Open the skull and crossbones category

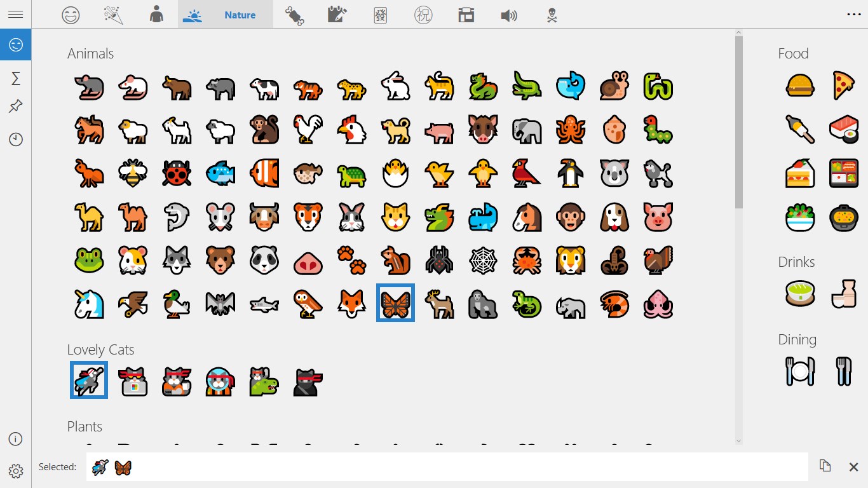(x=550, y=14)
